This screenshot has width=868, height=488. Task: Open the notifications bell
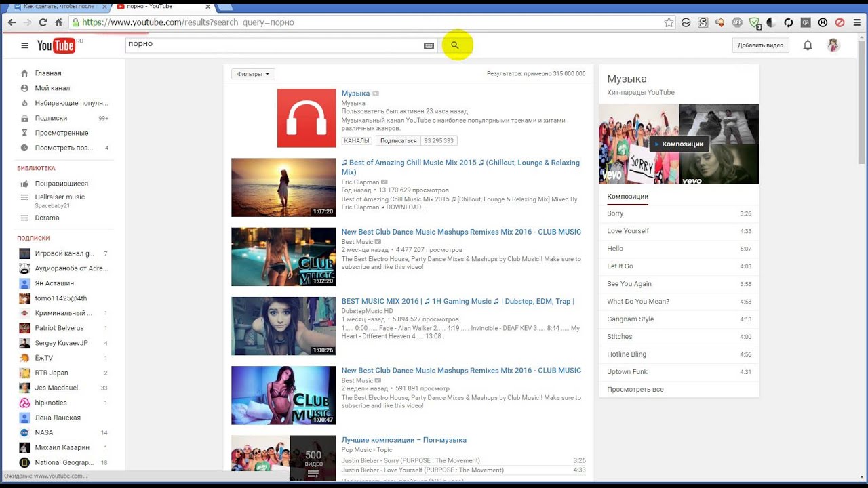[x=808, y=45]
